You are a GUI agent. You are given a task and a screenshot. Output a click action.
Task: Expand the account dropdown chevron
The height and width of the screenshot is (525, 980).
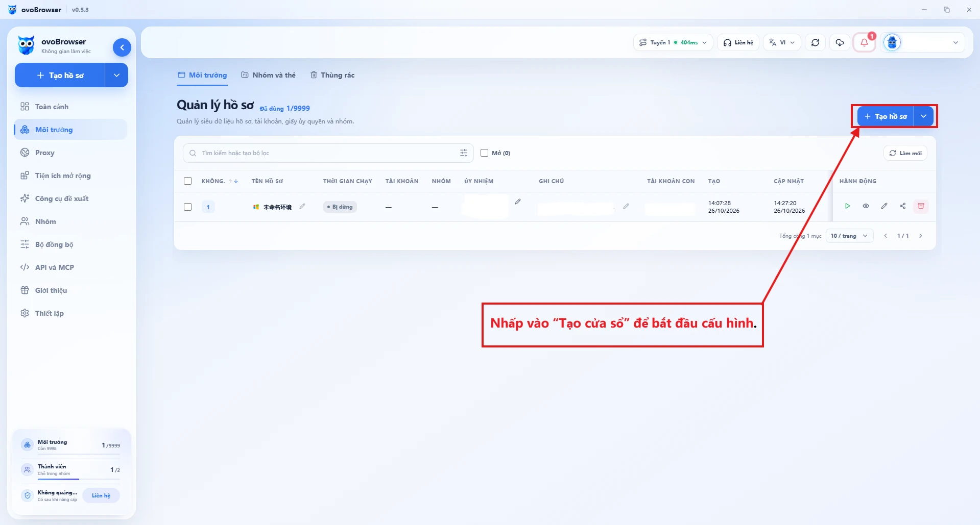click(955, 42)
